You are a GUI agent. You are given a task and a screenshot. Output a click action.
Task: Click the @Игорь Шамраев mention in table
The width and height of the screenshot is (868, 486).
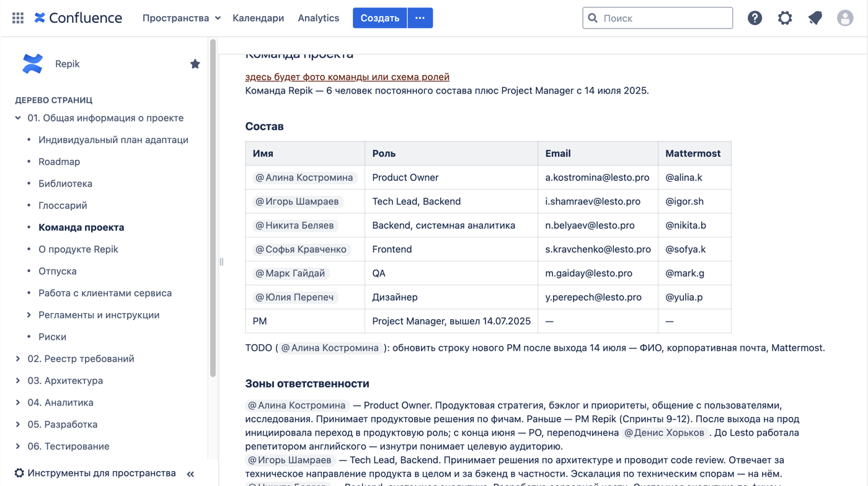pos(297,201)
